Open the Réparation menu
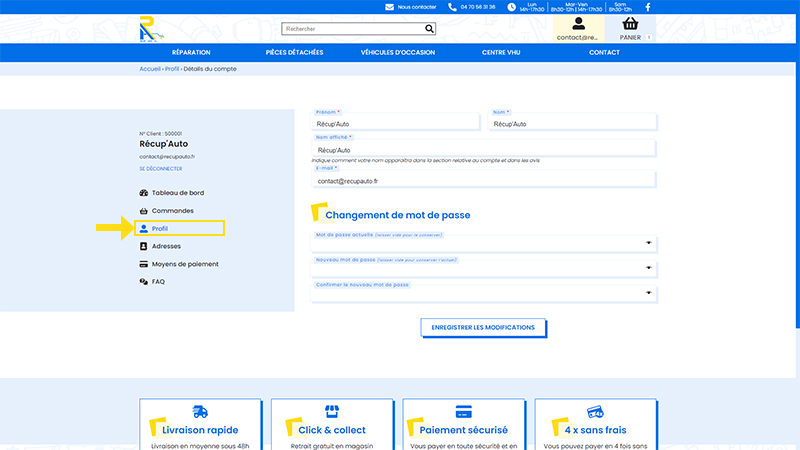 click(x=191, y=53)
